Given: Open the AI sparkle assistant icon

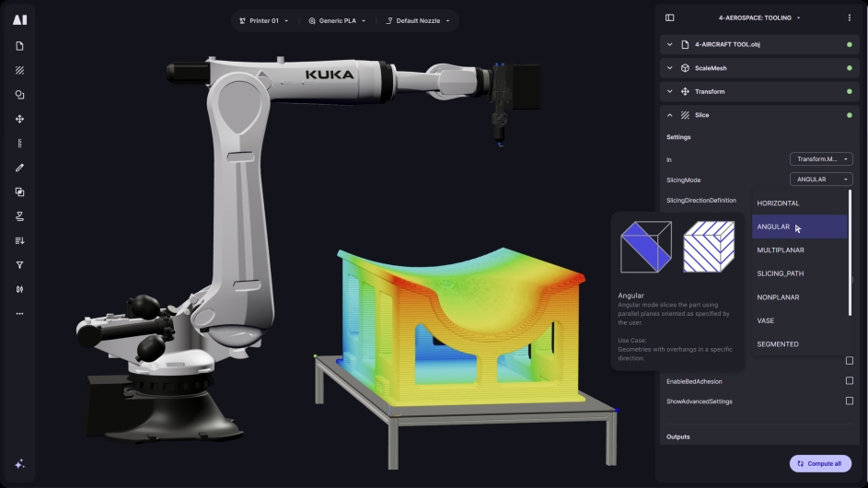Looking at the screenshot, I should click(19, 464).
